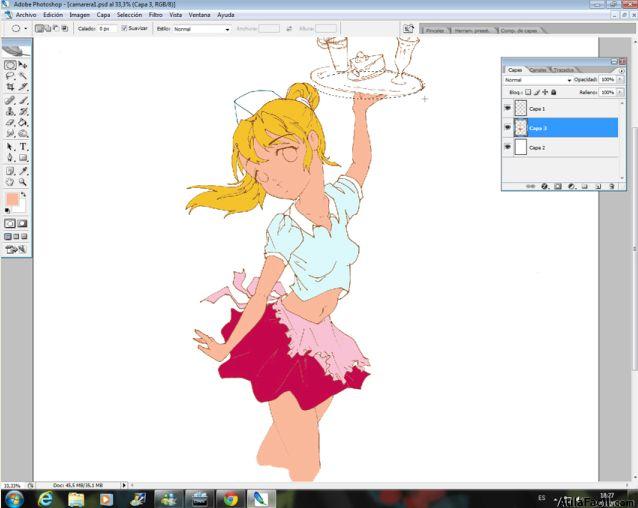Select the Brush tool
The width and height of the screenshot is (638, 508).
[23, 100]
